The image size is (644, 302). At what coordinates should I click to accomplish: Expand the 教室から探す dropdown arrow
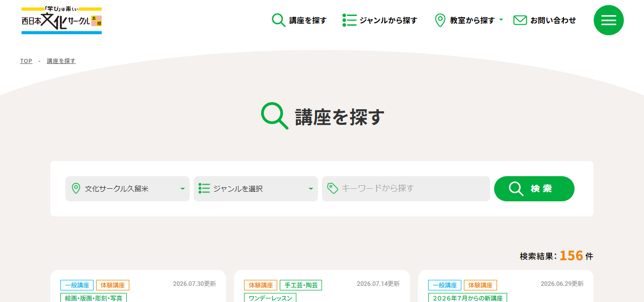501,20
